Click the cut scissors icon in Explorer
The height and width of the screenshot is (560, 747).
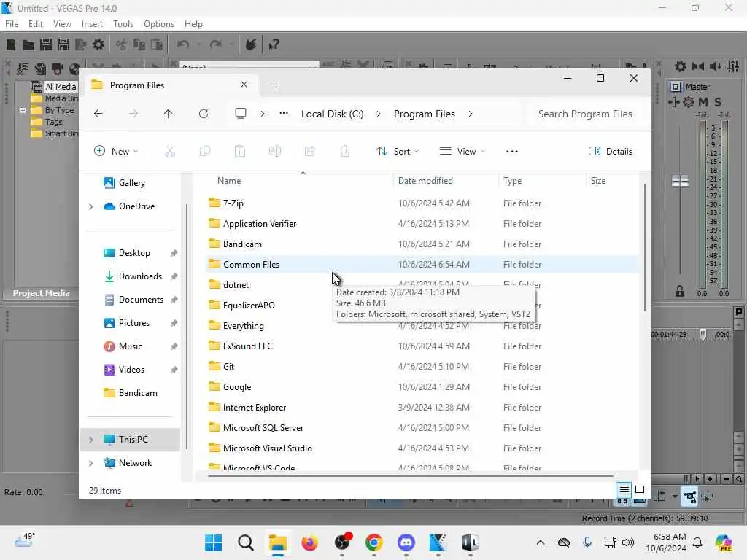(169, 152)
